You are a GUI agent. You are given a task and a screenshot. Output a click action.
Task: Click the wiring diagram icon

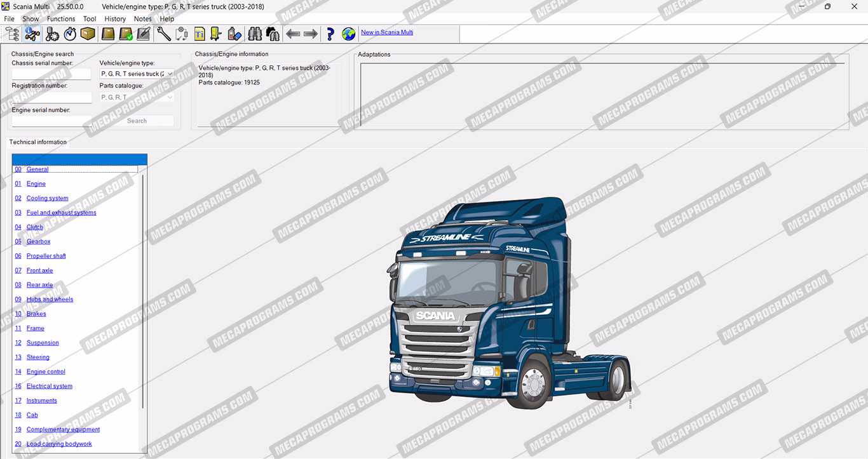[x=182, y=34]
